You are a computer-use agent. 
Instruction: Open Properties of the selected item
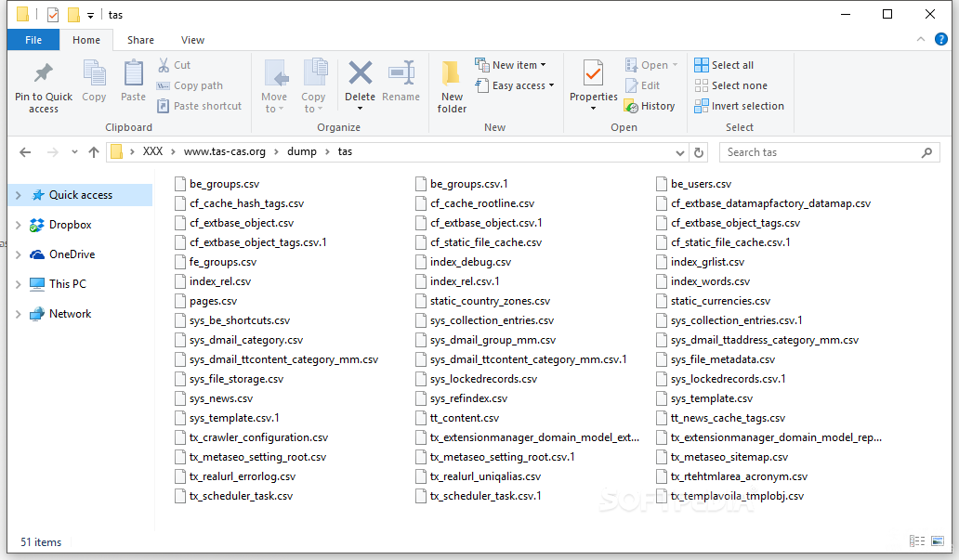593,72
